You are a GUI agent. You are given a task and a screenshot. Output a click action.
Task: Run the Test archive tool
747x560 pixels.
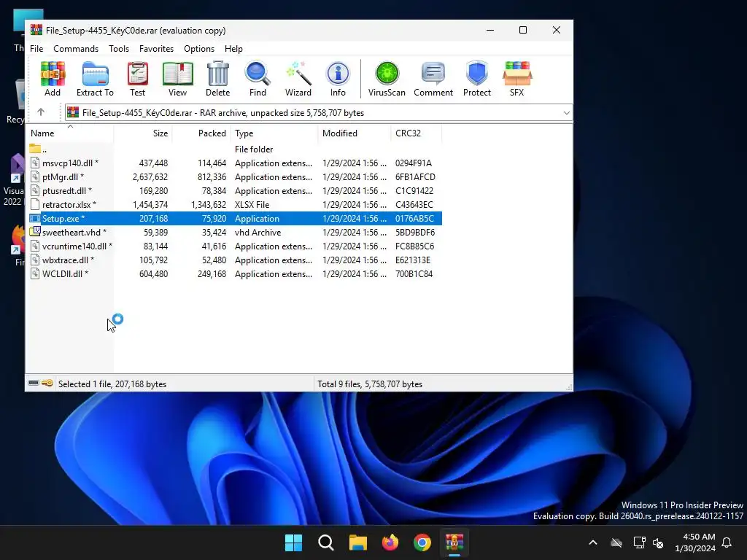(x=137, y=79)
